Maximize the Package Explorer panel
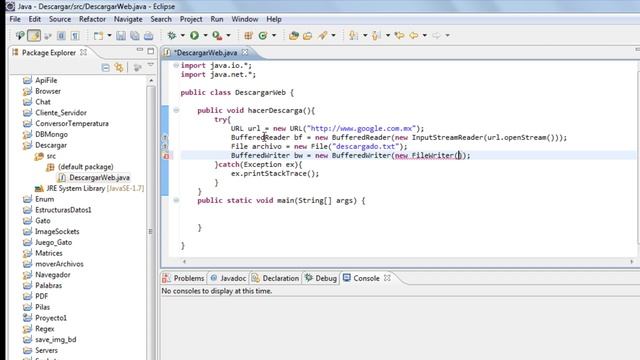Screen dimensions: 640x360 pos(151,51)
